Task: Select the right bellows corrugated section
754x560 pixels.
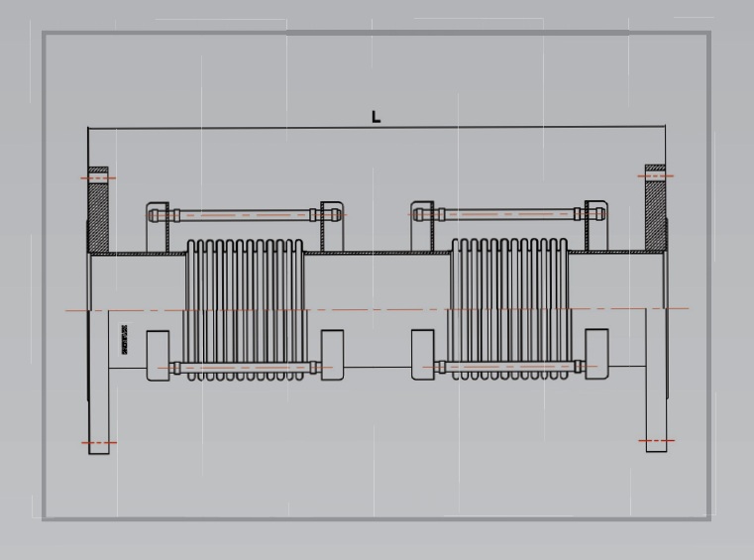Action: 509,308
